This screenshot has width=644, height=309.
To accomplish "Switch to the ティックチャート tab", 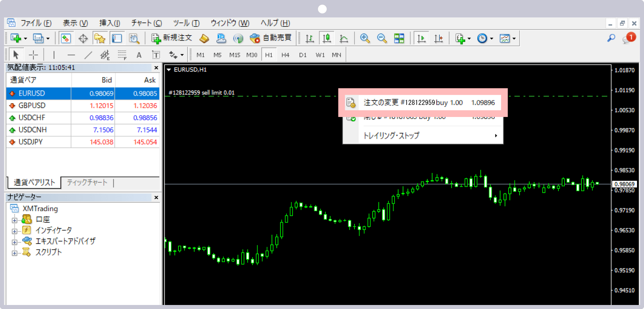I will (87, 182).
